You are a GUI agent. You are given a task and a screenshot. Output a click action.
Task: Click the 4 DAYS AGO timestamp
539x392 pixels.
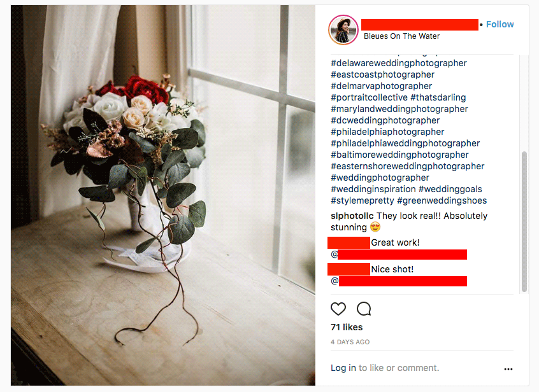click(x=350, y=342)
